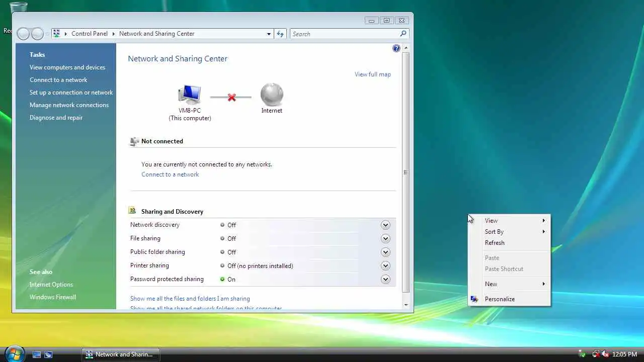Click the green check tray icon
This screenshot has width=644, height=362.
coord(582,354)
